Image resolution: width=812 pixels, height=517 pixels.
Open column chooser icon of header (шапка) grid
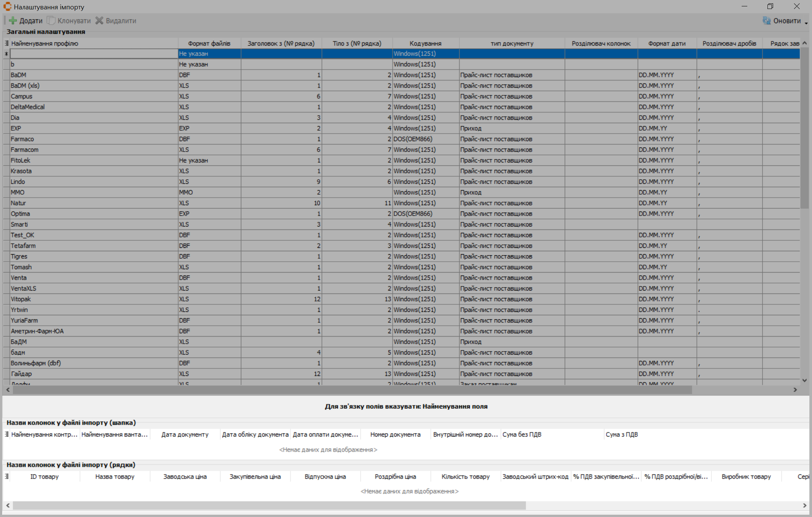click(x=7, y=434)
